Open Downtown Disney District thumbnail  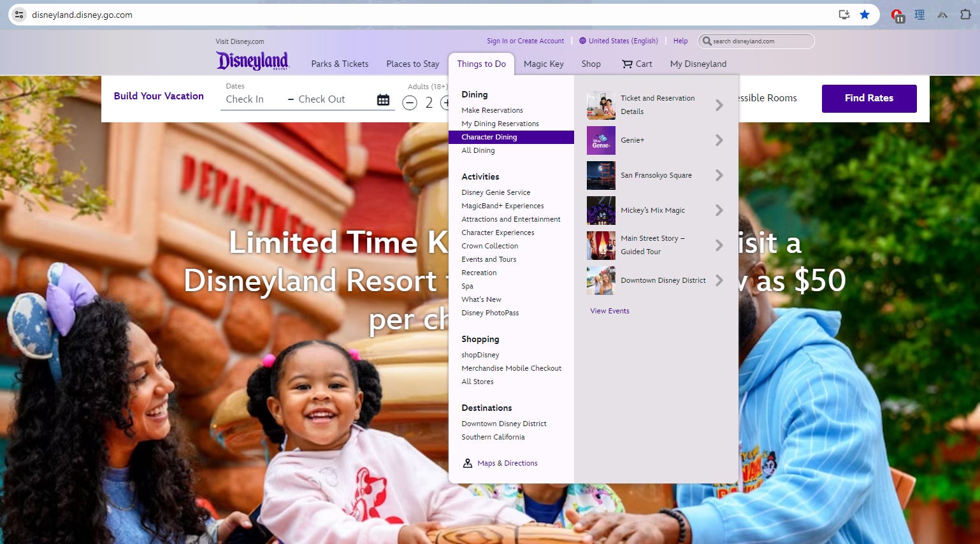click(x=601, y=280)
